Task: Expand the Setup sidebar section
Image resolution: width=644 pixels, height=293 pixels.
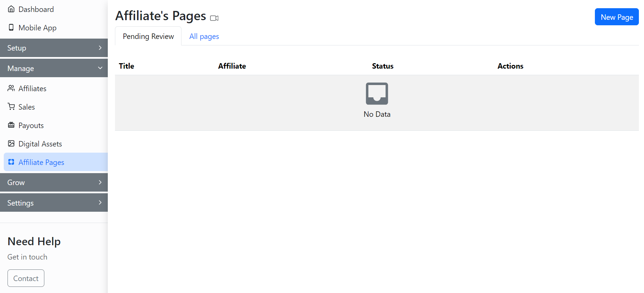Action: [54, 48]
